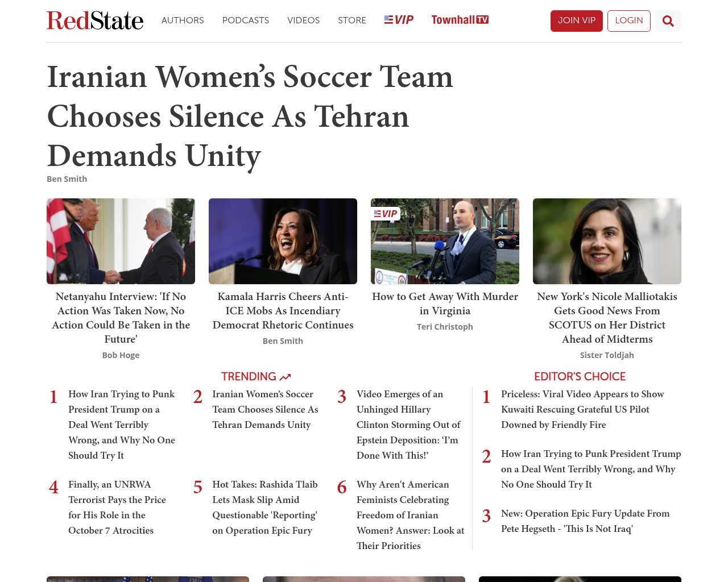
Task: Open the Nicole Malliotakis photo thumbnail
Action: pyautogui.click(x=607, y=241)
